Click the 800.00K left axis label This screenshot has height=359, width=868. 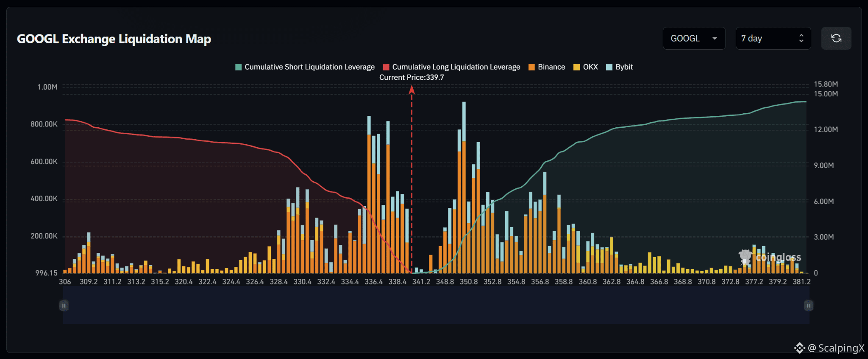(x=44, y=124)
